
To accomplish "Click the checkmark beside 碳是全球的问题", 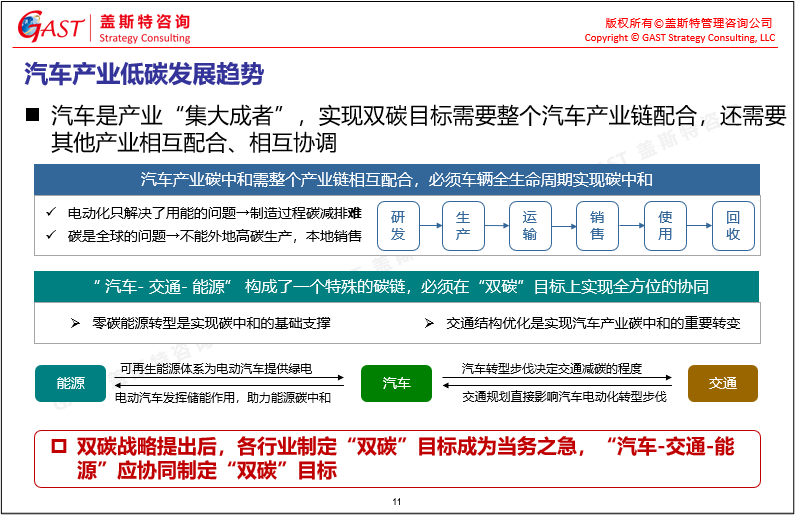I will coord(52,235).
